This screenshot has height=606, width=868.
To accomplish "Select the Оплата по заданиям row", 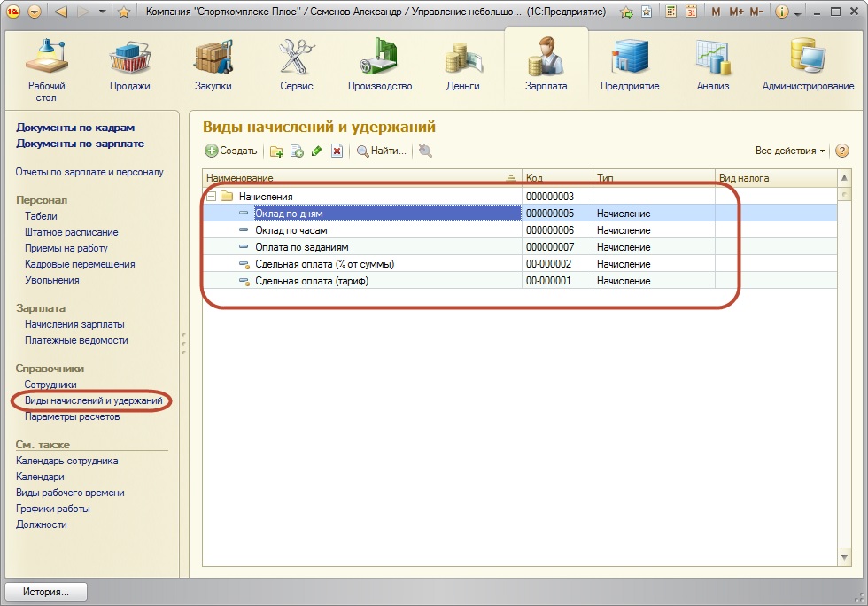I will coord(519,247).
